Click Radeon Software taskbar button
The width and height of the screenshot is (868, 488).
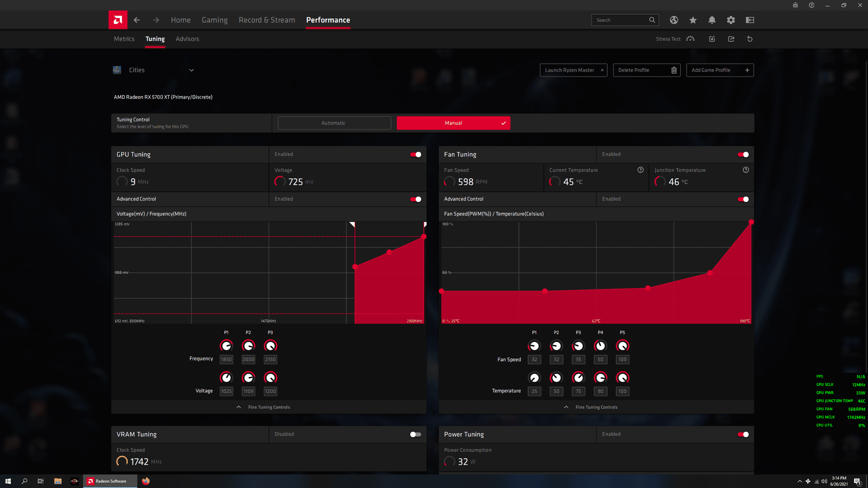pyautogui.click(x=110, y=481)
